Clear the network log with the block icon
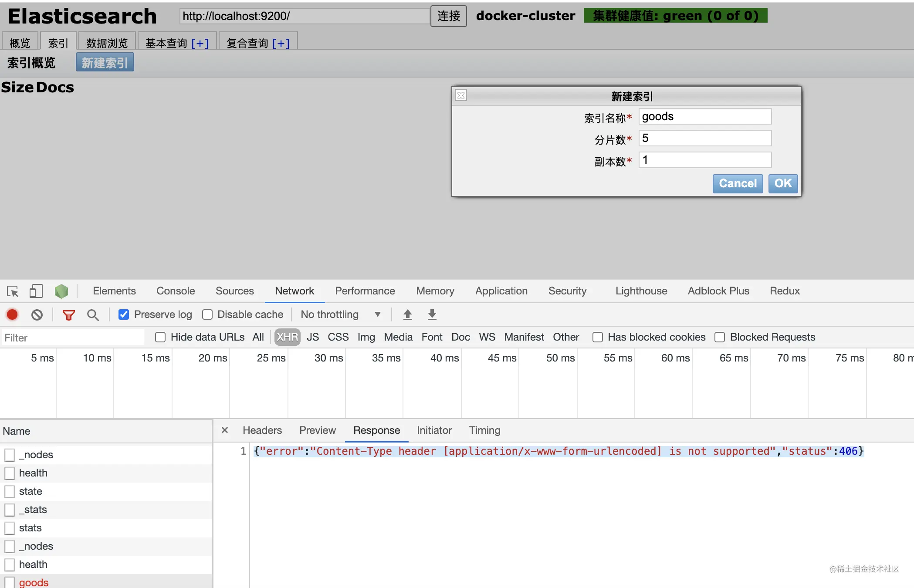Screen dimensions: 914x588 (x=37, y=314)
